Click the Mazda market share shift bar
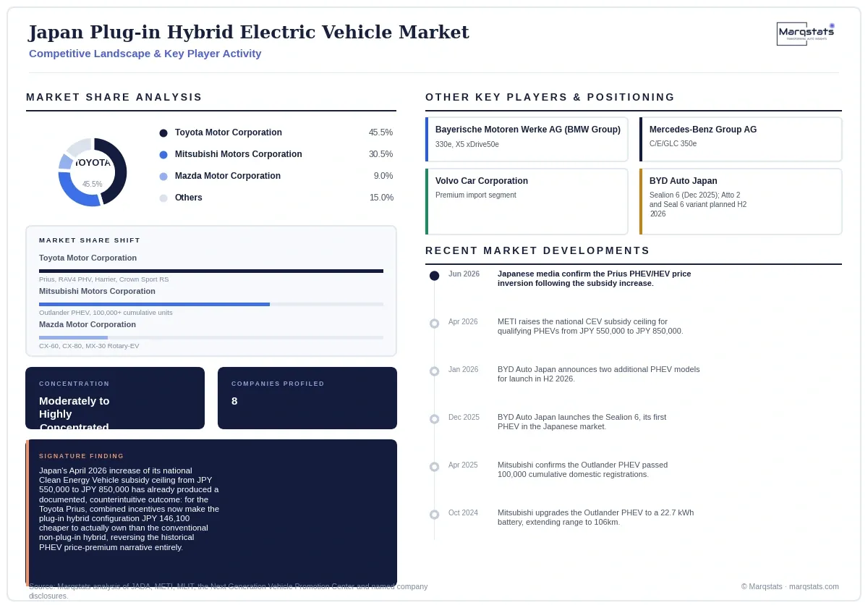Image resolution: width=868 pixels, height=608 pixels. point(211,337)
